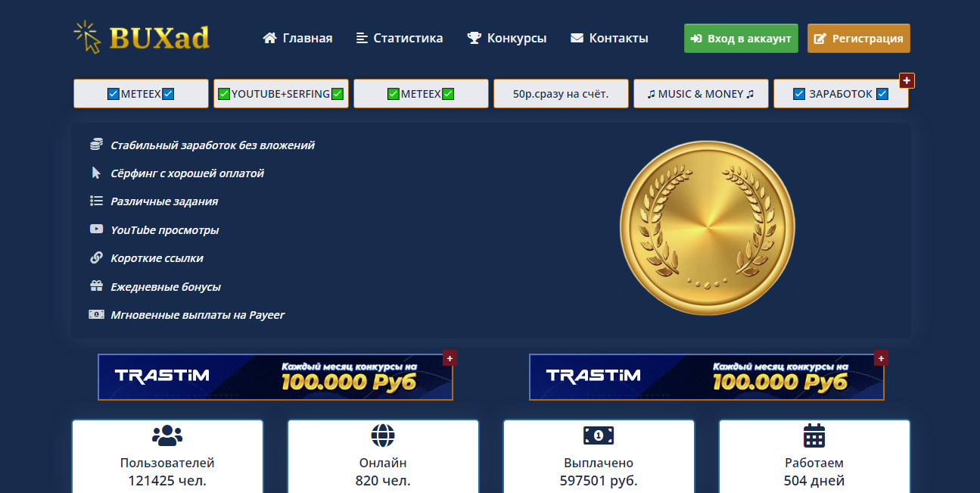This screenshot has height=493, width=980.
Task: Click the large gold coin image
Action: click(x=708, y=228)
